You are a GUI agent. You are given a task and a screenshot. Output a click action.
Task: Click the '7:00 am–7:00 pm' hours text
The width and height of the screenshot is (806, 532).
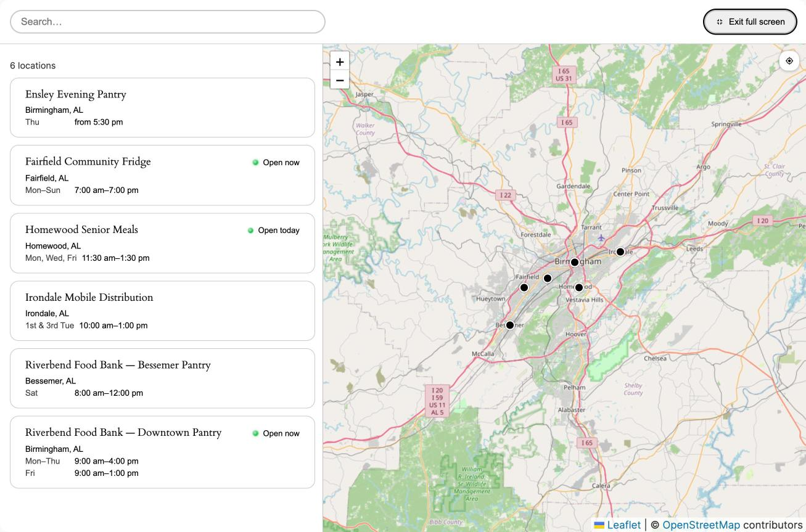click(107, 190)
